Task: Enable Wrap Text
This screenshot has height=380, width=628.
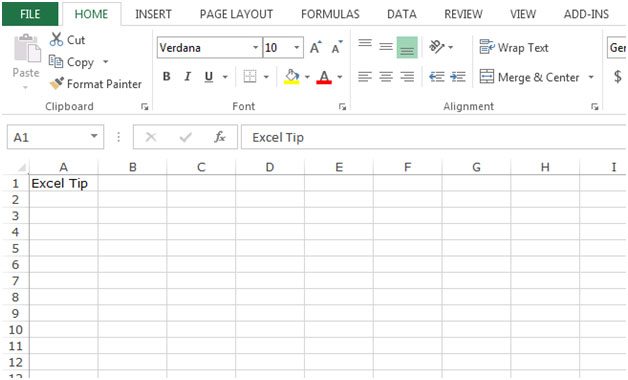Action: tap(514, 48)
